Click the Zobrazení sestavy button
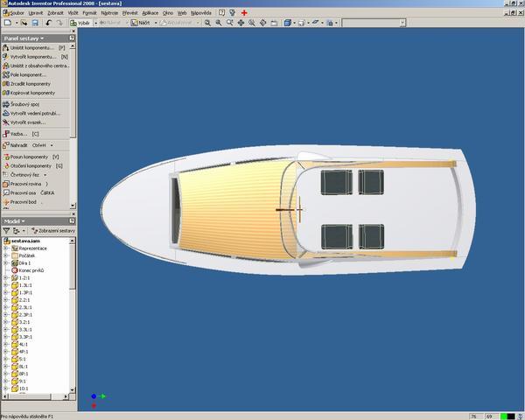525x420 pixels. 52,231
